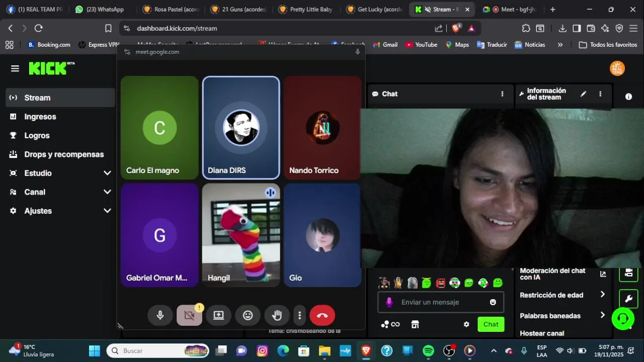The height and width of the screenshot is (362, 644).
Task: Open emoji reactions in Meet popup
Action: [248, 315]
